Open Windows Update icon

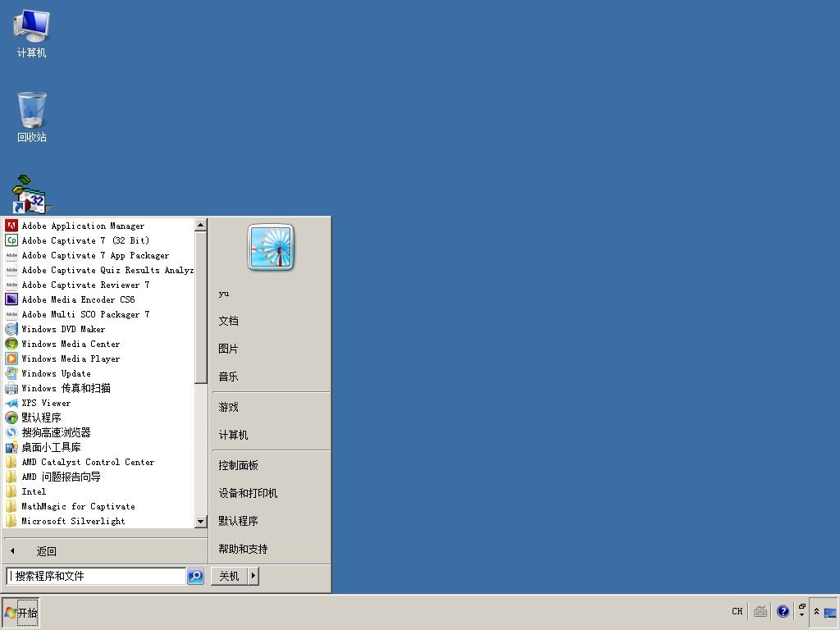tap(11, 373)
